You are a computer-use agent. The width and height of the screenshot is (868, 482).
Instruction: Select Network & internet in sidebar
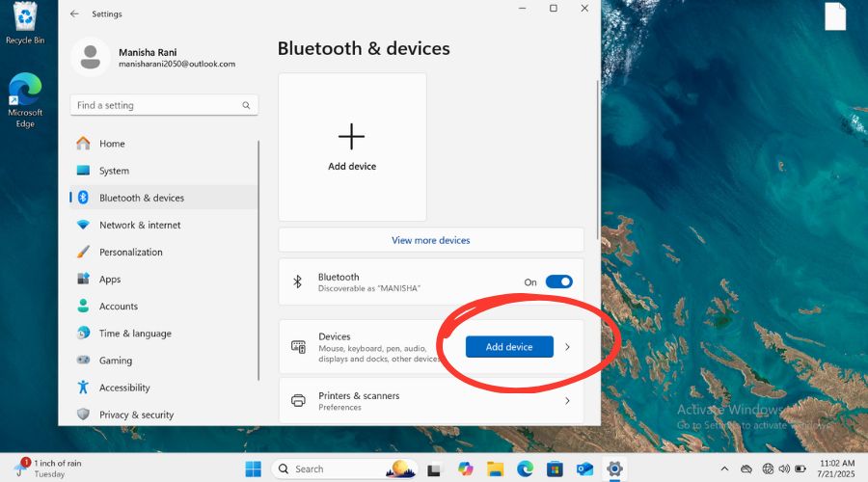tap(140, 225)
